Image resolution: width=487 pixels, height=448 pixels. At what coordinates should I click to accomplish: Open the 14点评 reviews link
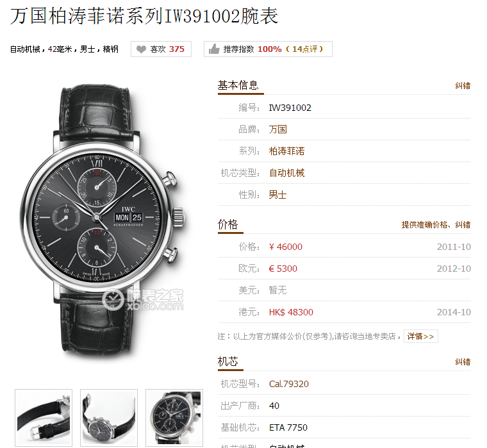(304, 49)
